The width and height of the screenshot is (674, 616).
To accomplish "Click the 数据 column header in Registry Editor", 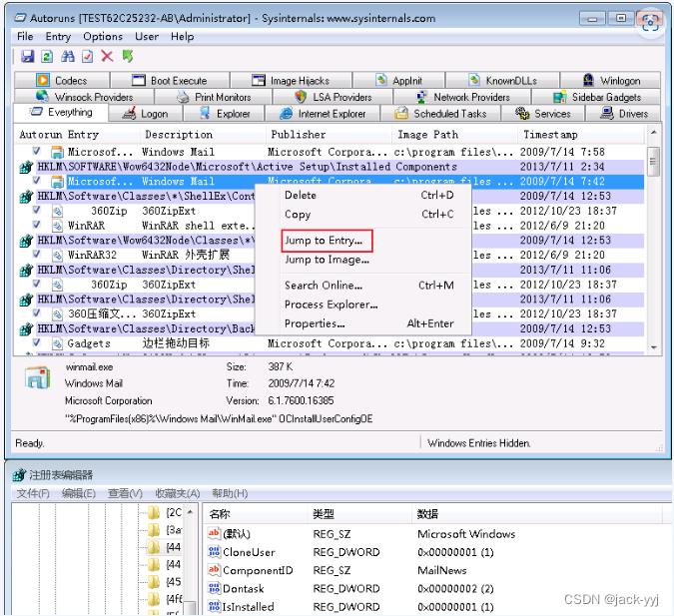I will (537, 514).
